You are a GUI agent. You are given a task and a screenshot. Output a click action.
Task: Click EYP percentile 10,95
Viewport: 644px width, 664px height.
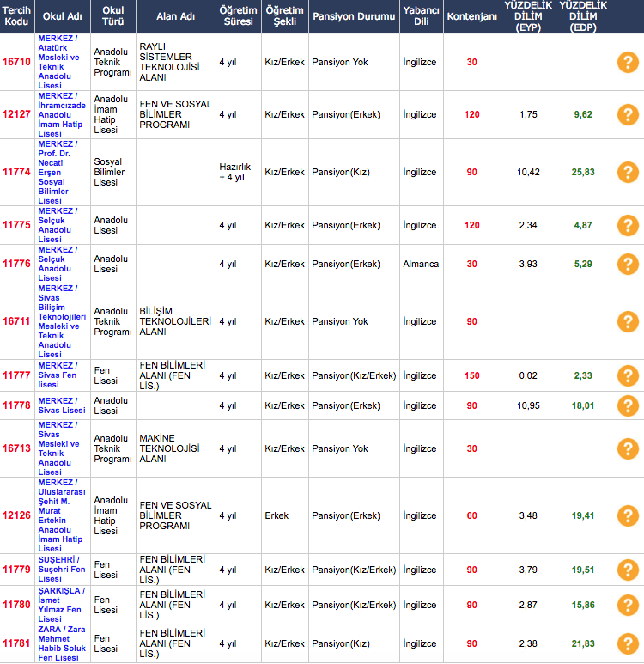coord(528,405)
